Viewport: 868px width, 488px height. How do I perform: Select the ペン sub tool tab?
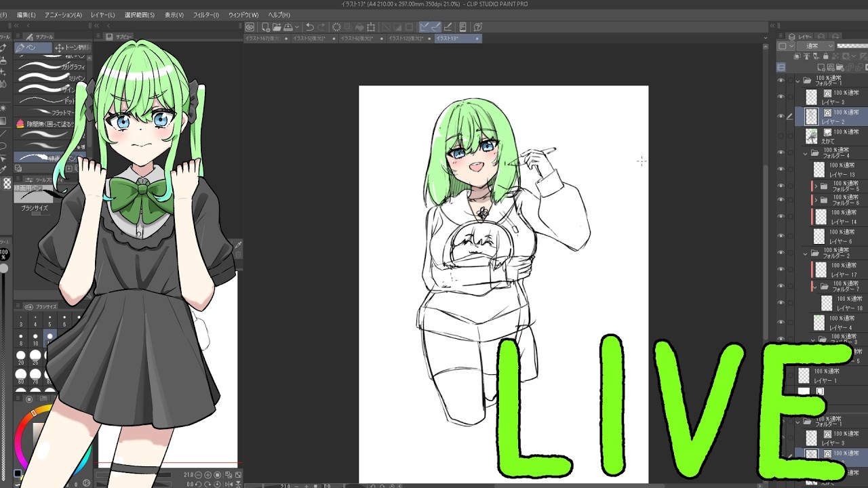34,47
